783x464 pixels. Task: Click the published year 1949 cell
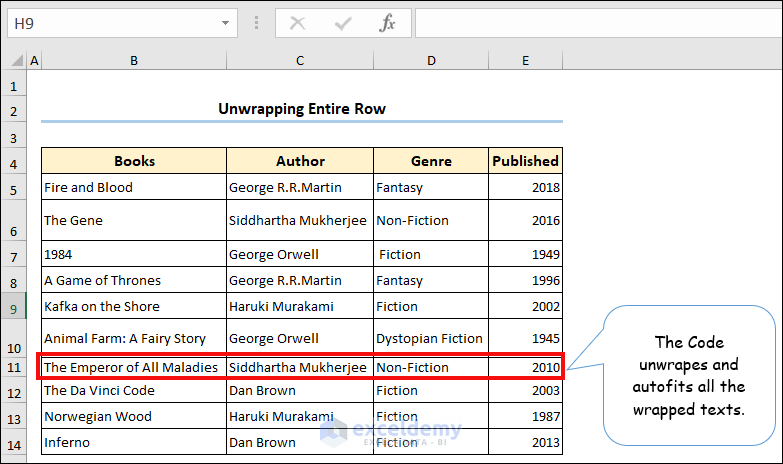coord(525,254)
